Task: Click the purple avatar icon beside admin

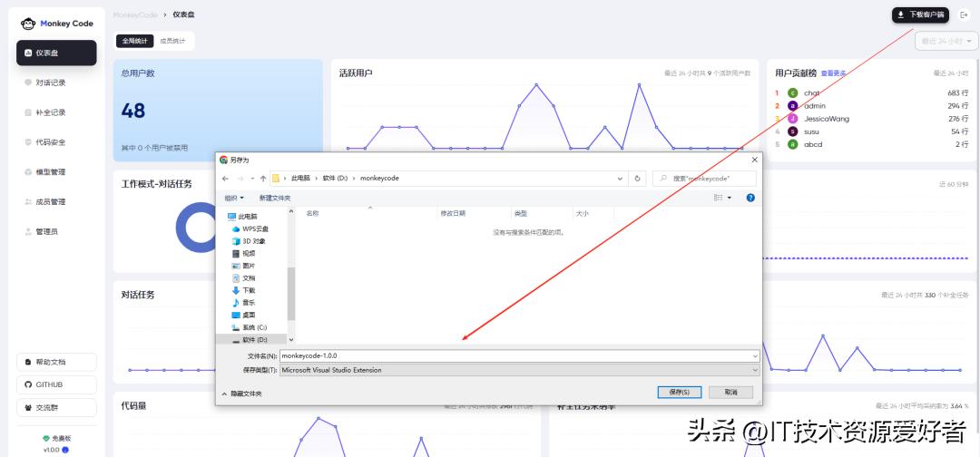Action: 792,105
